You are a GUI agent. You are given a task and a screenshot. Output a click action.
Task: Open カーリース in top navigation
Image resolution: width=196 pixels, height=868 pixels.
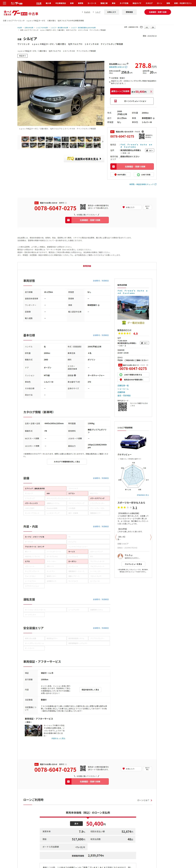click(92, 3)
